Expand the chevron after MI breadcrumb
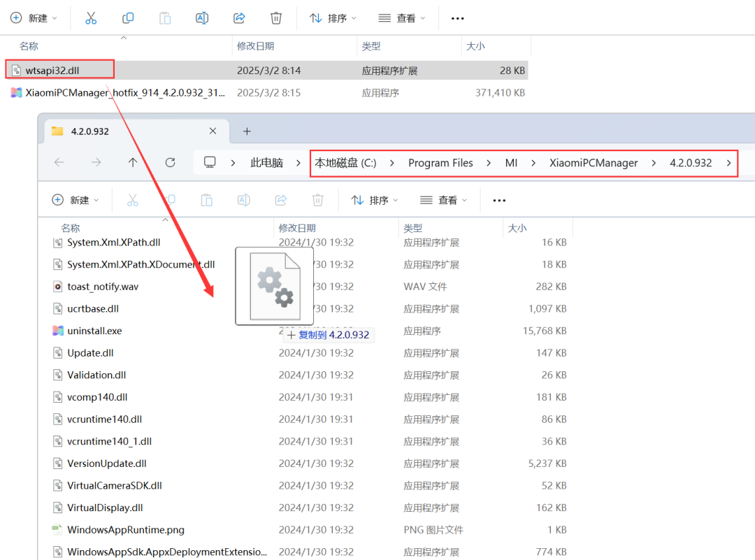The height and width of the screenshot is (560, 755). [533, 163]
